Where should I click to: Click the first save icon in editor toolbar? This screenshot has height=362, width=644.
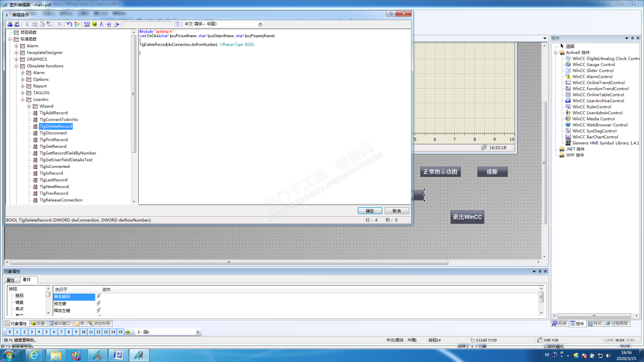tap(10, 24)
